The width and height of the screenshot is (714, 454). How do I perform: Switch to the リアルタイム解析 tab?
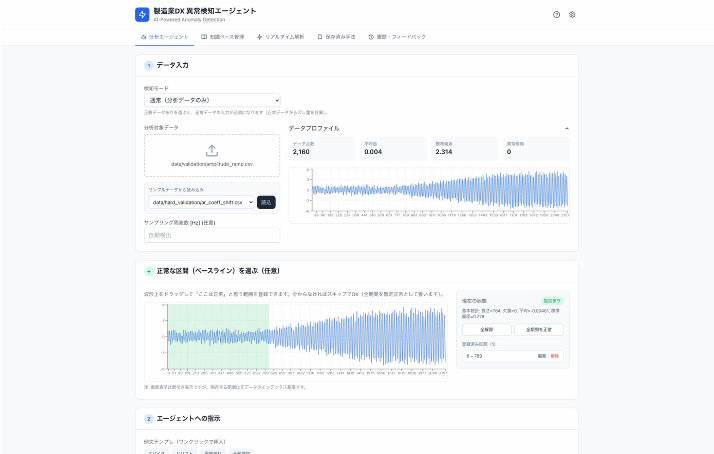click(280, 37)
